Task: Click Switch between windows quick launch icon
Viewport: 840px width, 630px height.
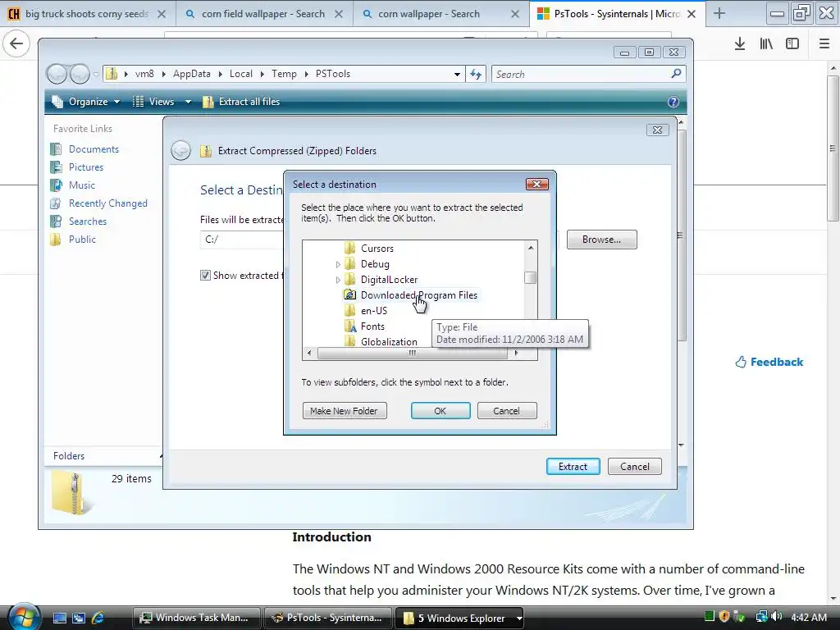Action: (79, 618)
